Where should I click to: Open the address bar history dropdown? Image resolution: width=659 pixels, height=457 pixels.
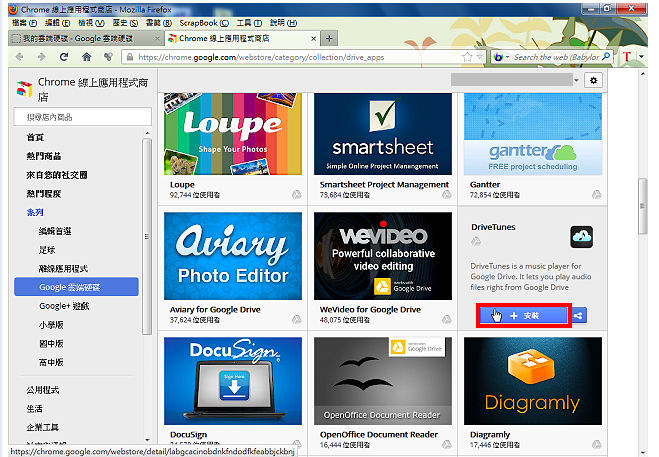(x=480, y=57)
